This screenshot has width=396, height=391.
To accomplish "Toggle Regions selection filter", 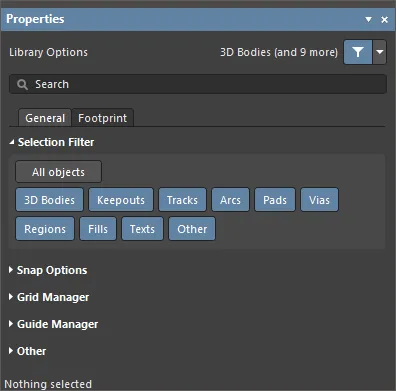I will click(x=45, y=229).
